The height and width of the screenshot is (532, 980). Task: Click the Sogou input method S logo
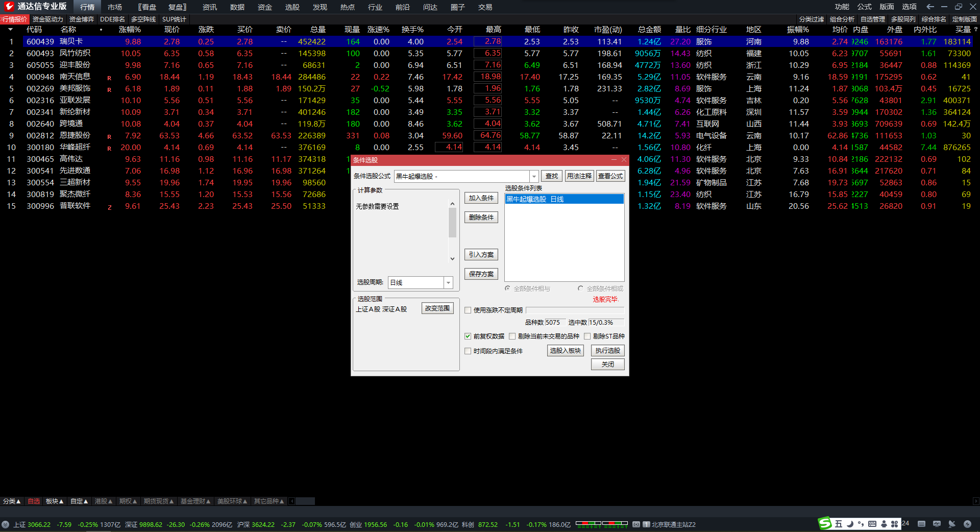pyautogui.click(x=825, y=523)
